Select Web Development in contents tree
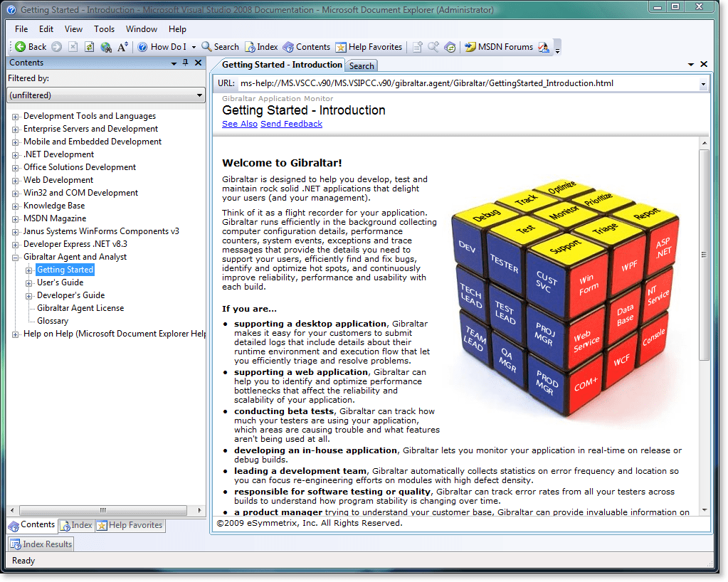The height and width of the screenshot is (582, 728). [58, 180]
